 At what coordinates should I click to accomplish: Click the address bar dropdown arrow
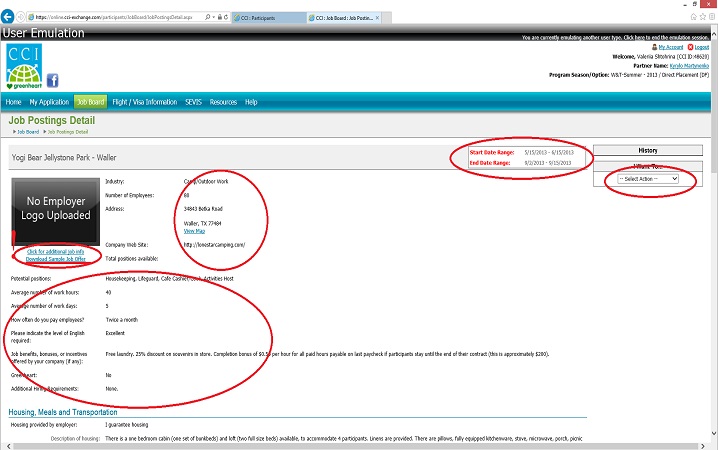213,17
